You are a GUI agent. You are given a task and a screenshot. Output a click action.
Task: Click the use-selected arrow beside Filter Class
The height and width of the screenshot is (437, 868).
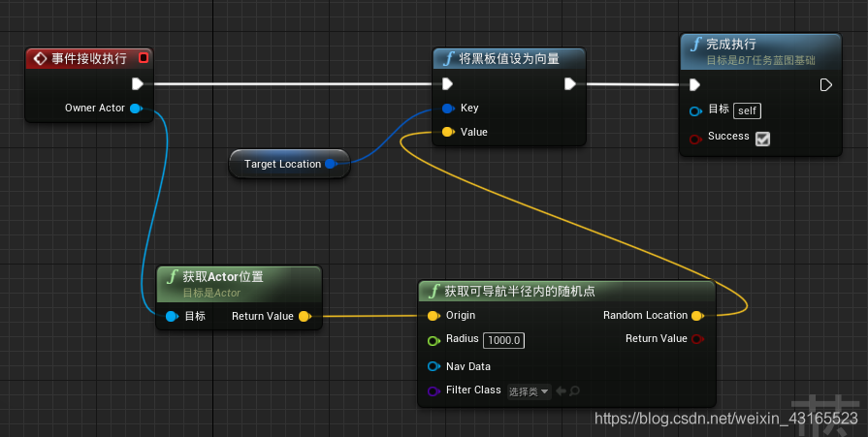[x=561, y=391]
